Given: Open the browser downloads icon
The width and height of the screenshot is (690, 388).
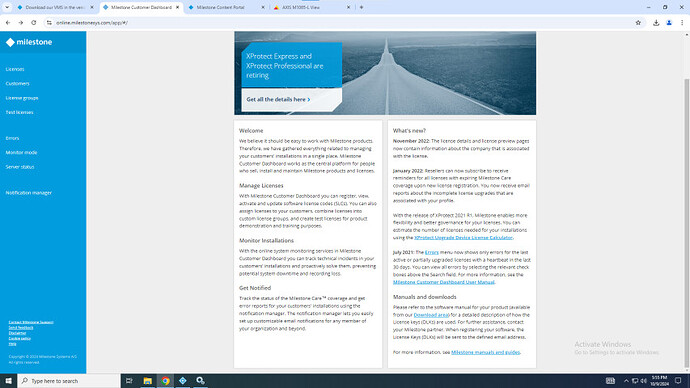Looking at the screenshot, I should pos(656,22).
